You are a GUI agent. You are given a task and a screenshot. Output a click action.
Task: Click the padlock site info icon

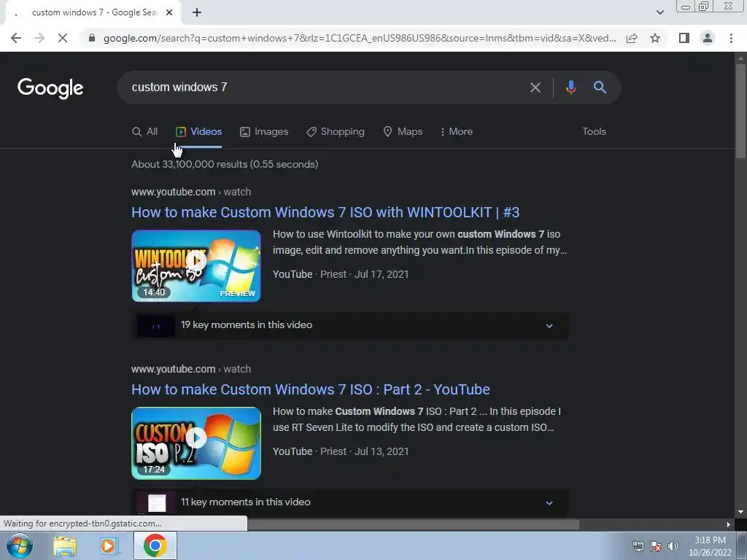(92, 38)
